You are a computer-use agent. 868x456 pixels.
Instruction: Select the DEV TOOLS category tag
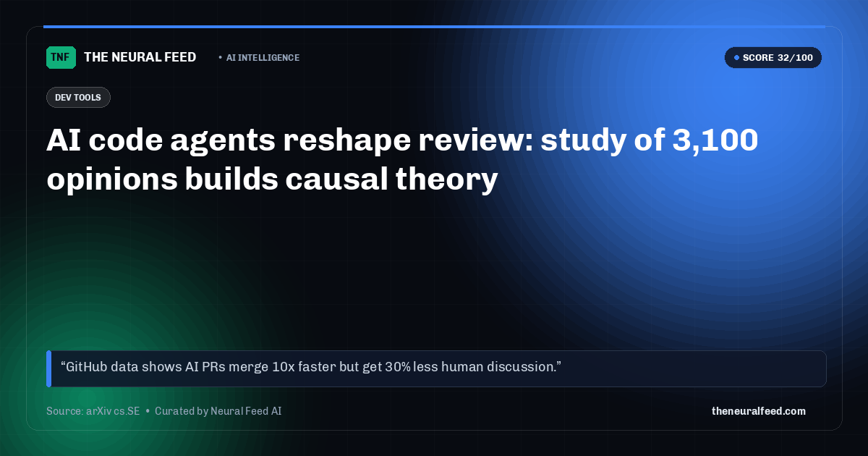78,97
